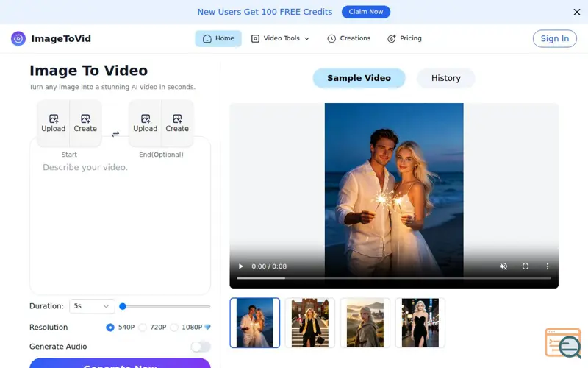Open the Duration 5s dropdown

tap(92, 306)
